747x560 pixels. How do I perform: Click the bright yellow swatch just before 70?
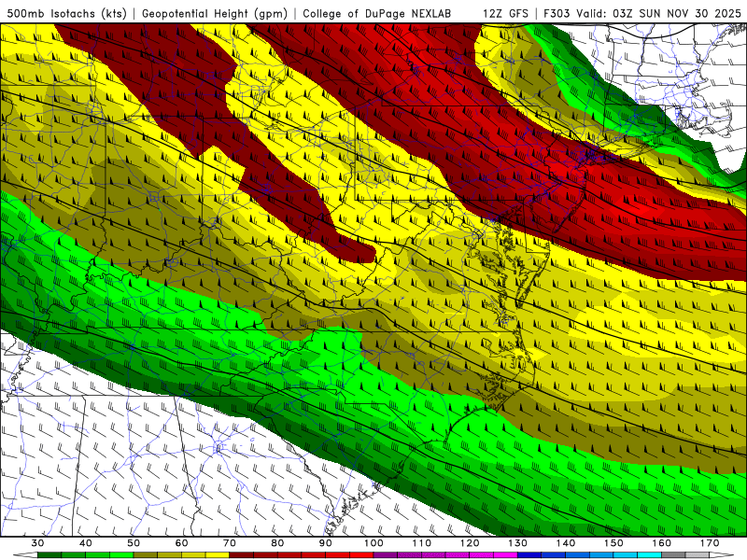coord(218,555)
